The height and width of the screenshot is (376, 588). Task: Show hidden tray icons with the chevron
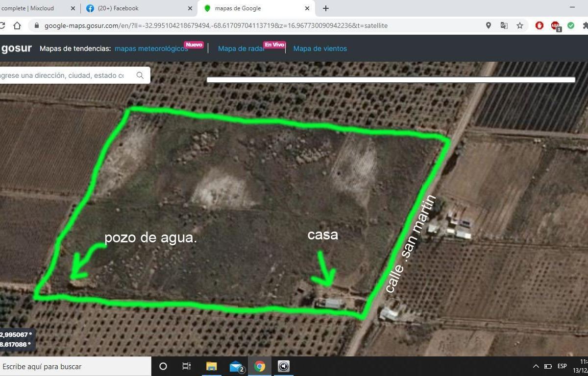(x=536, y=366)
